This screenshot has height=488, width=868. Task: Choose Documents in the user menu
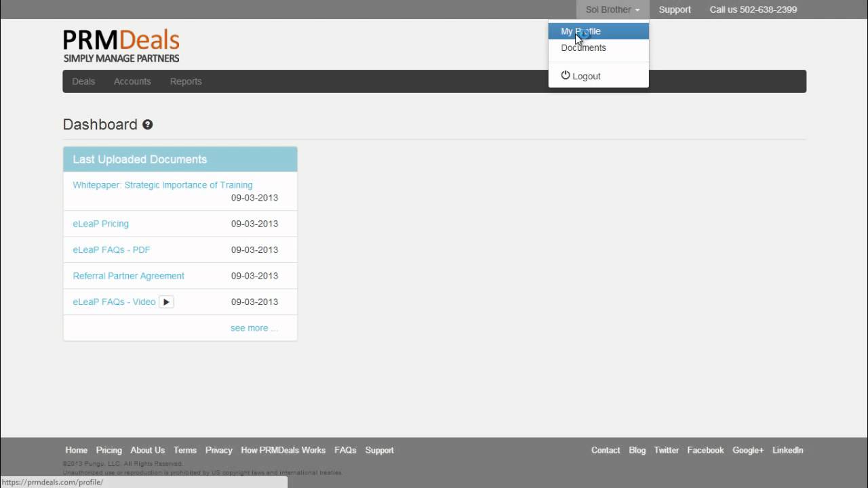599,47
